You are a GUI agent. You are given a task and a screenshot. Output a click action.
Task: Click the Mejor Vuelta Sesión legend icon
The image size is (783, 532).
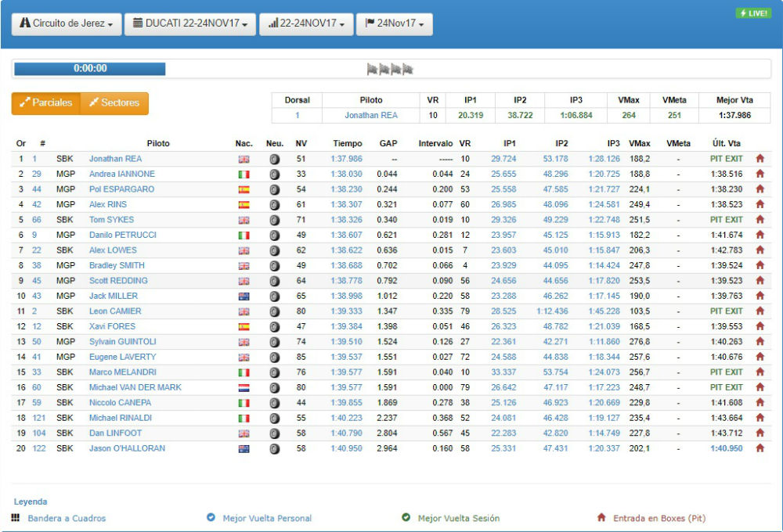point(406,518)
